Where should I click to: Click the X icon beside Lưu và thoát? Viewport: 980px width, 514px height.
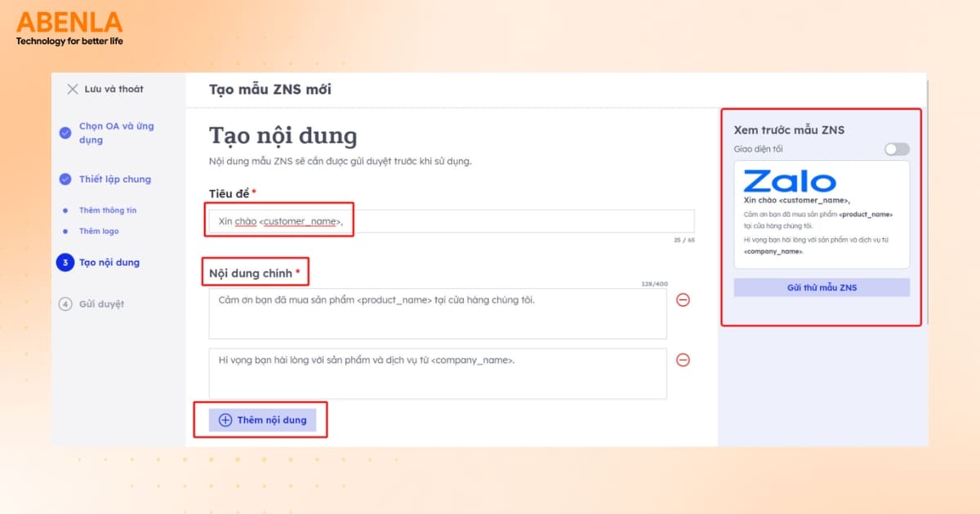(73, 89)
